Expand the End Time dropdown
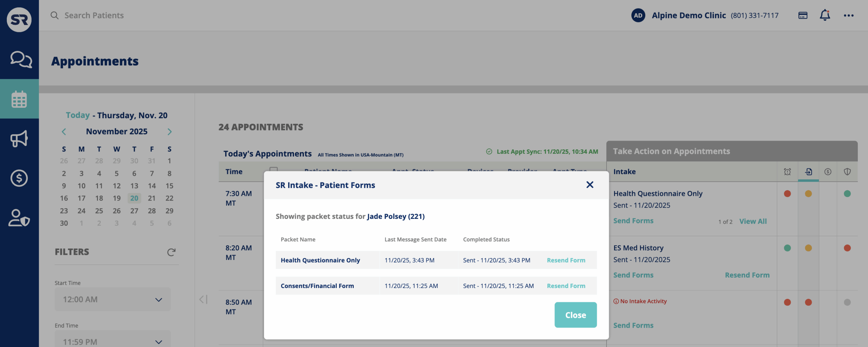The width and height of the screenshot is (868, 347). [112, 341]
